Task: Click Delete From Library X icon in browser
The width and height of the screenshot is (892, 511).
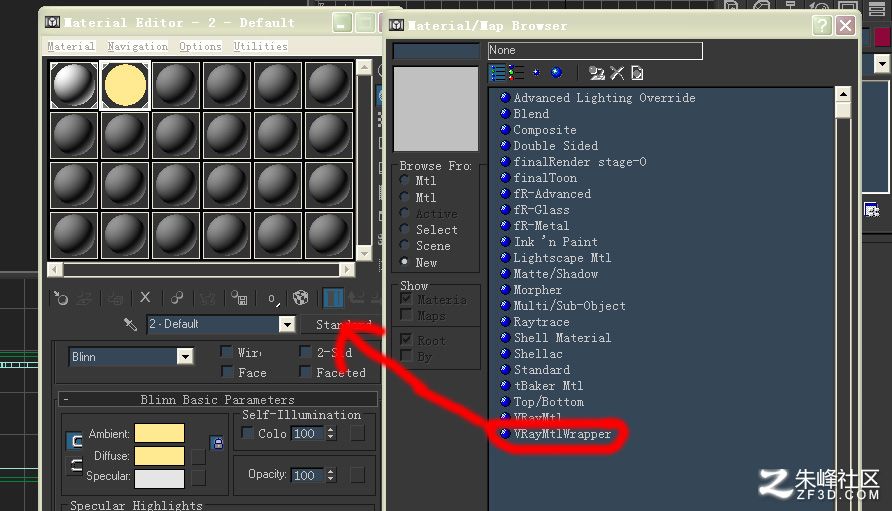Action: 617,73
